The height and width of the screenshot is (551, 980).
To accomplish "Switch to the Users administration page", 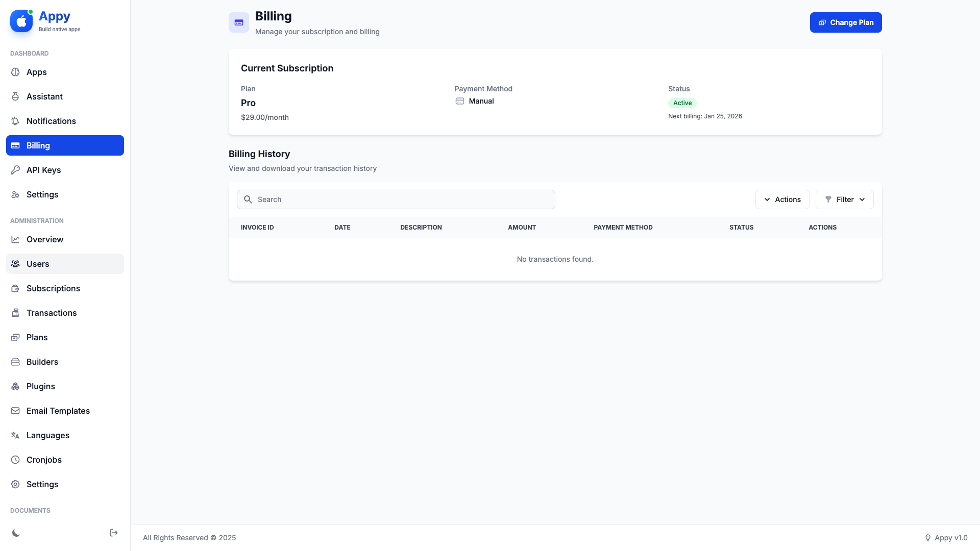I will (38, 264).
